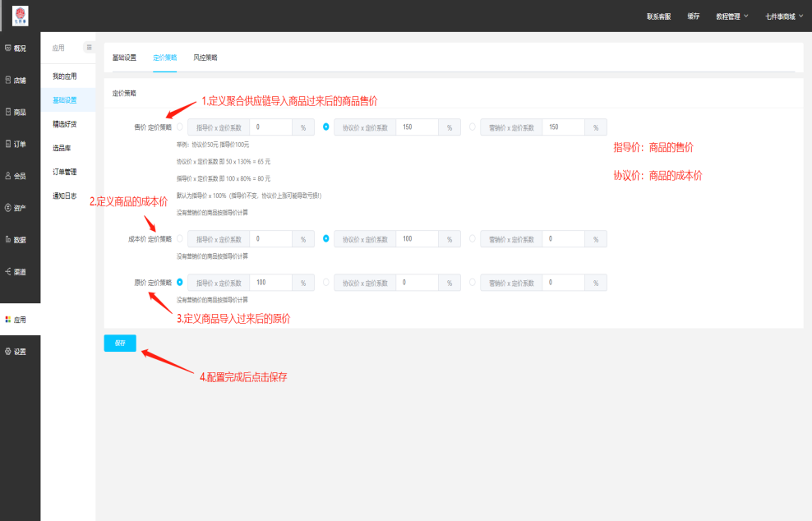Viewport: 812px width, 521px height.
Task: Open the 会员 members sidebar icon
Action: tap(7, 176)
